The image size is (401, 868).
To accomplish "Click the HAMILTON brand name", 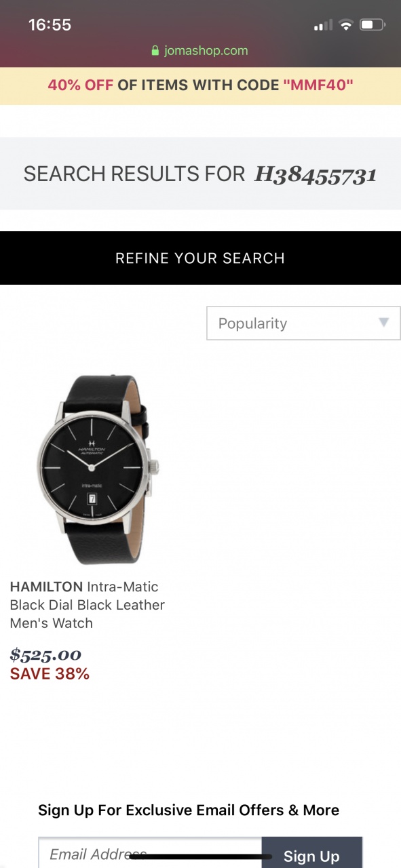I will [x=46, y=587].
